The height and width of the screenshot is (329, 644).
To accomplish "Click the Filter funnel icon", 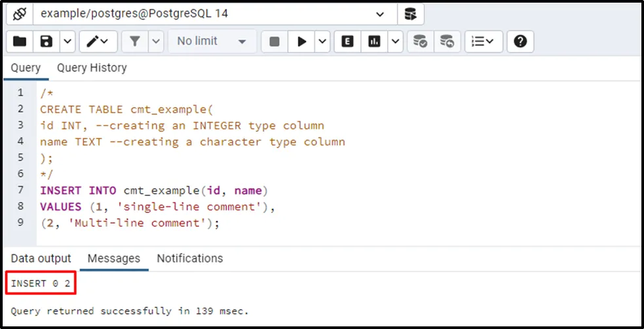I will tap(135, 41).
